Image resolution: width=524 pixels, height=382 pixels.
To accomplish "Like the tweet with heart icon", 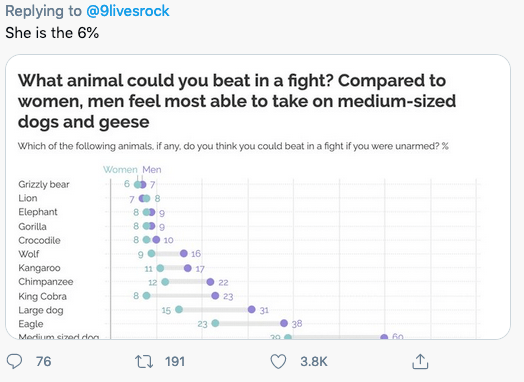I will point(278,362).
